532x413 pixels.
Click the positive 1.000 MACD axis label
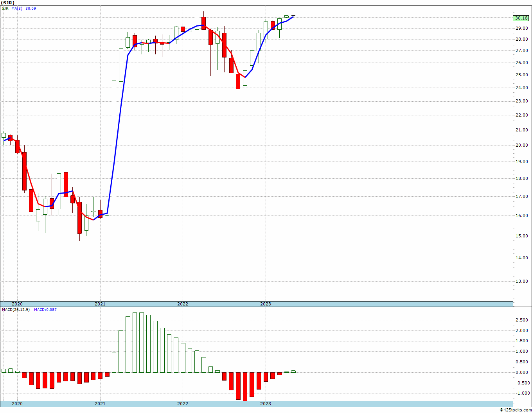click(522, 351)
